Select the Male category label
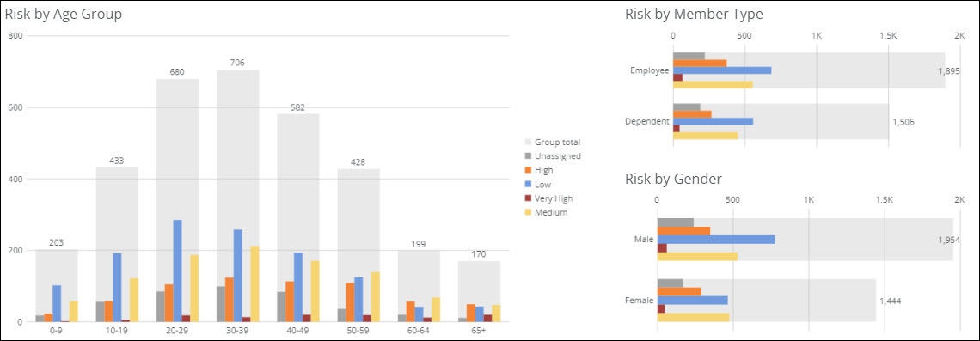The height and width of the screenshot is (341, 980). [644, 239]
